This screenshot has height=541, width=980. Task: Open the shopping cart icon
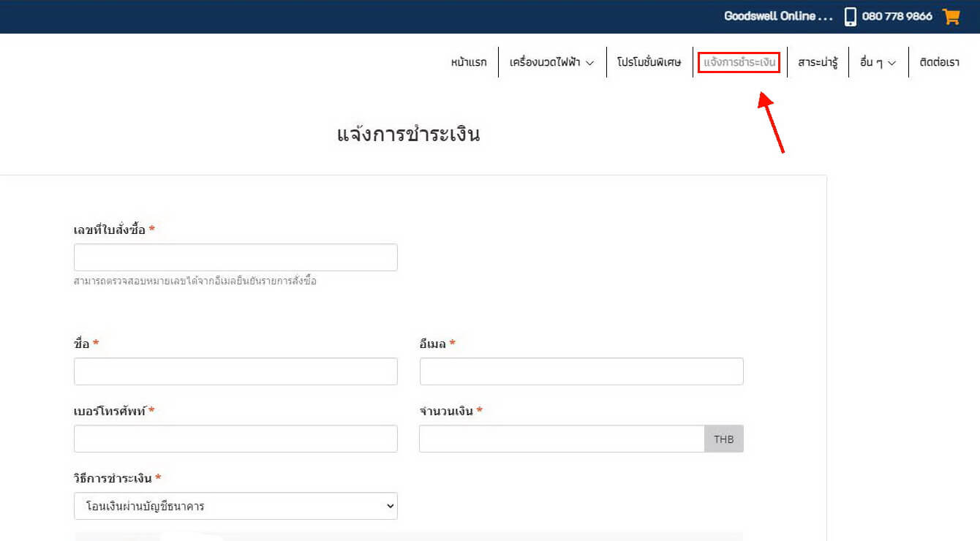tap(951, 16)
